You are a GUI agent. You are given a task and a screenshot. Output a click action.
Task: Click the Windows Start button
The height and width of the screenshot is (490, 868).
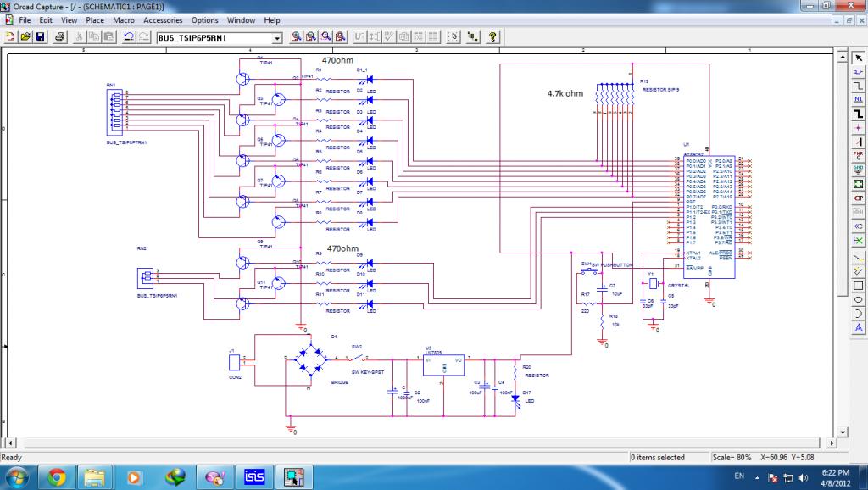(17, 477)
